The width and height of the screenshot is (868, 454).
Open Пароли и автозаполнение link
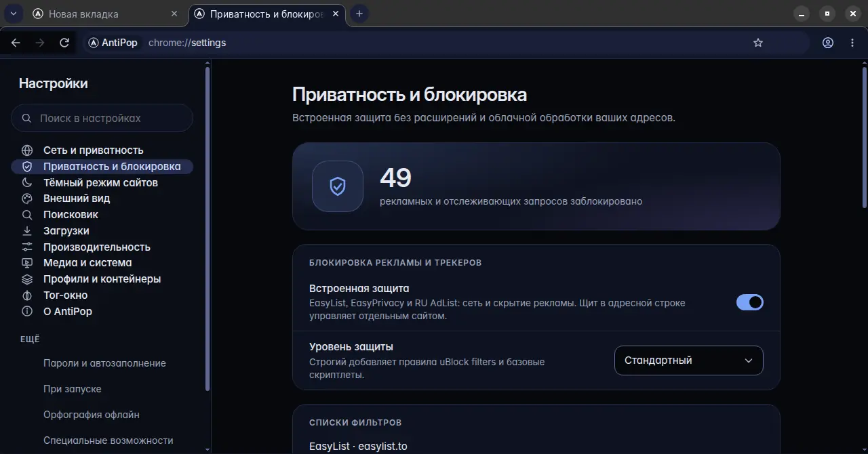coord(104,363)
